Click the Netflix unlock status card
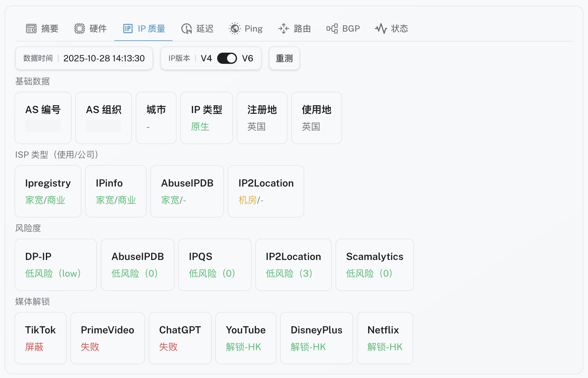 385,338
